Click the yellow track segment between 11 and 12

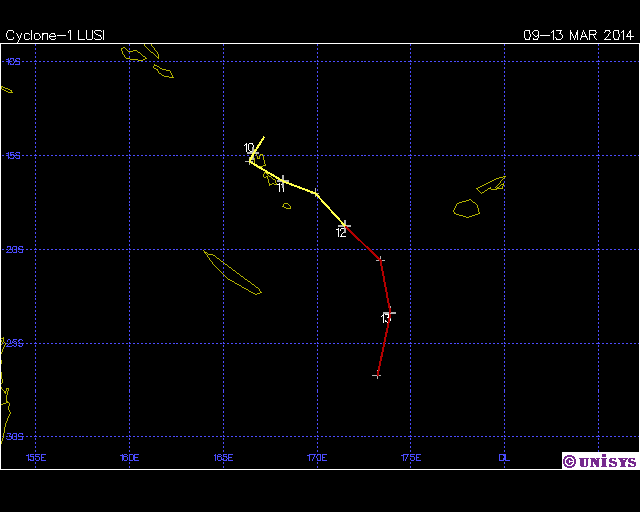coord(330,208)
